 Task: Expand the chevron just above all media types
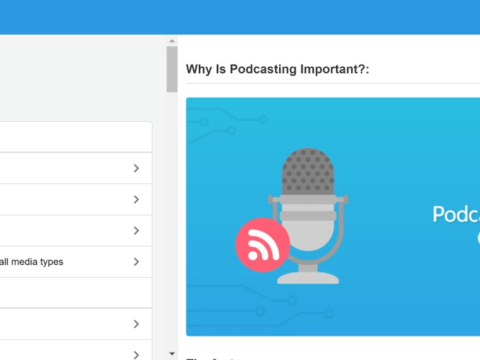pyautogui.click(x=136, y=231)
